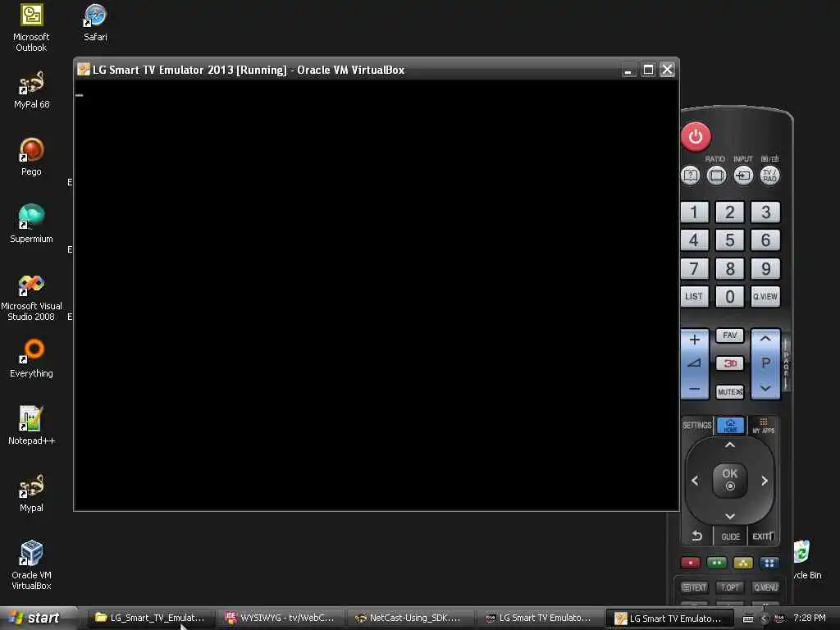Click the remote's left navigation arrow

pyautogui.click(x=695, y=481)
